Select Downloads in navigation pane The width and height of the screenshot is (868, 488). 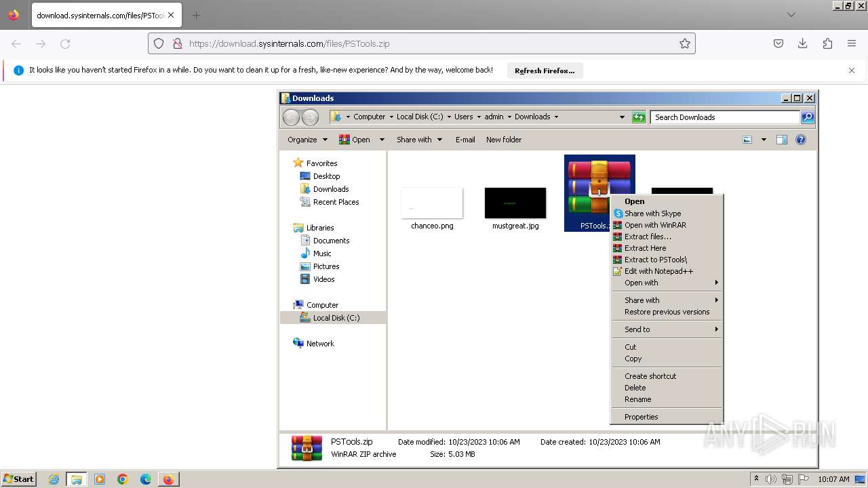pos(331,189)
